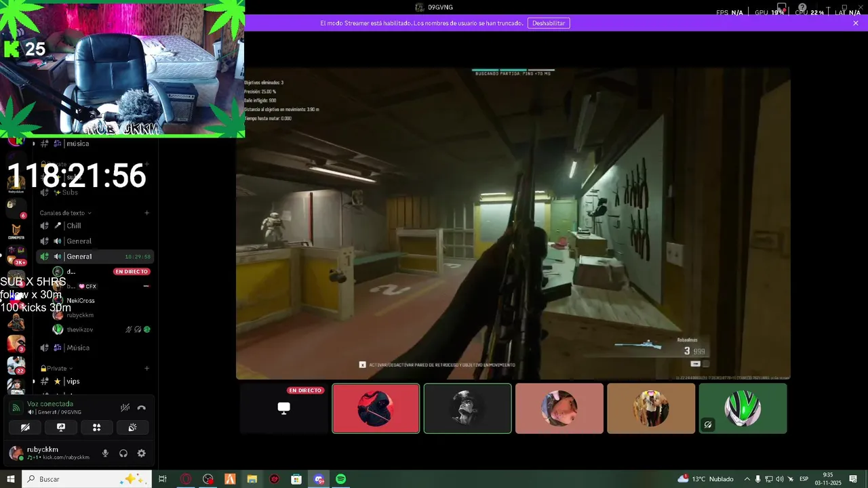This screenshot has height=488, width=868.
Task: Toggle camera in voice panel
Action: point(25,428)
